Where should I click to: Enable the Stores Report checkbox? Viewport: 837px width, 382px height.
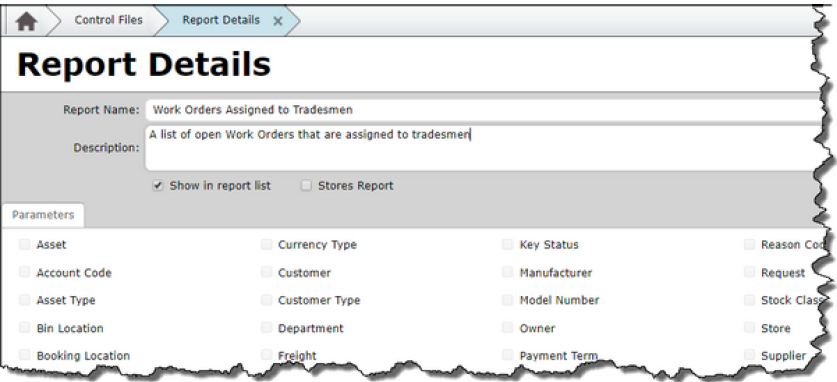click(x=306, y=186)
